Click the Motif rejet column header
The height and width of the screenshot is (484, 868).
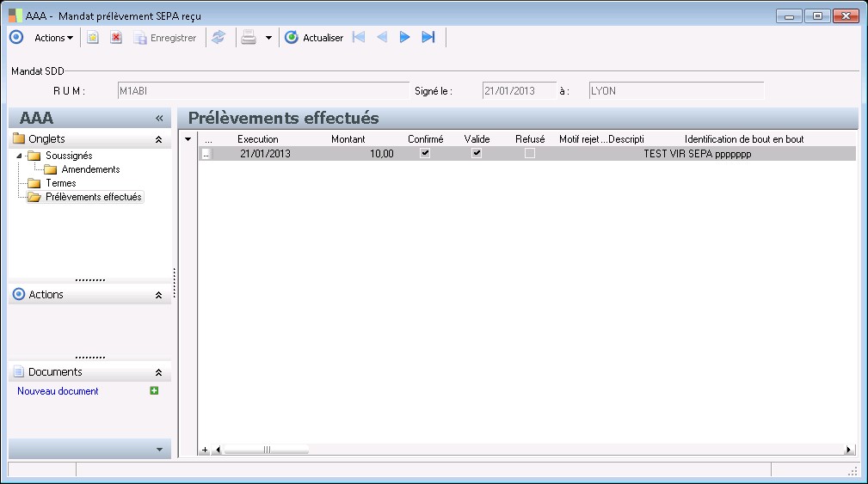point(580,139)
